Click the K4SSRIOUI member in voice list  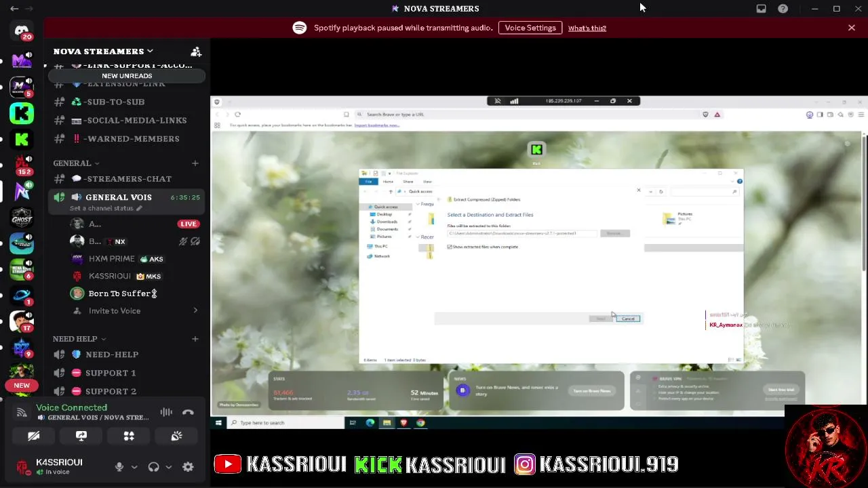(x=110, y=277)
